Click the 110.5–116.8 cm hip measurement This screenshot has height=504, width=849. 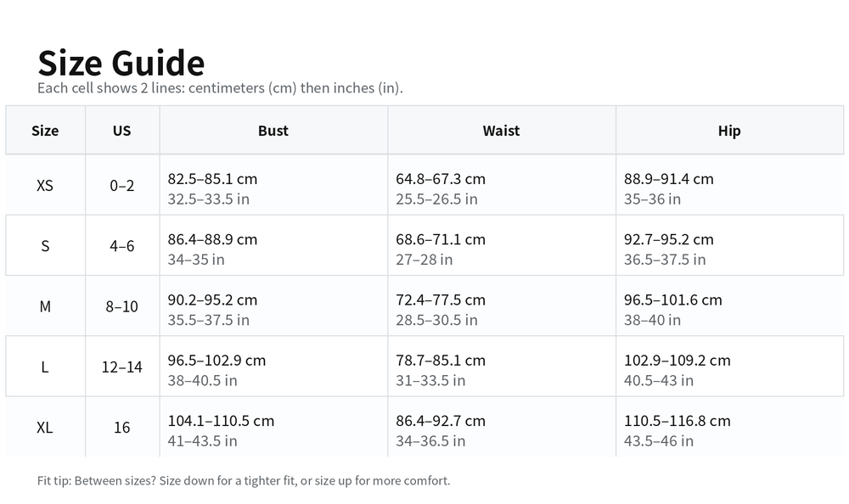click(x=677, y=421)
